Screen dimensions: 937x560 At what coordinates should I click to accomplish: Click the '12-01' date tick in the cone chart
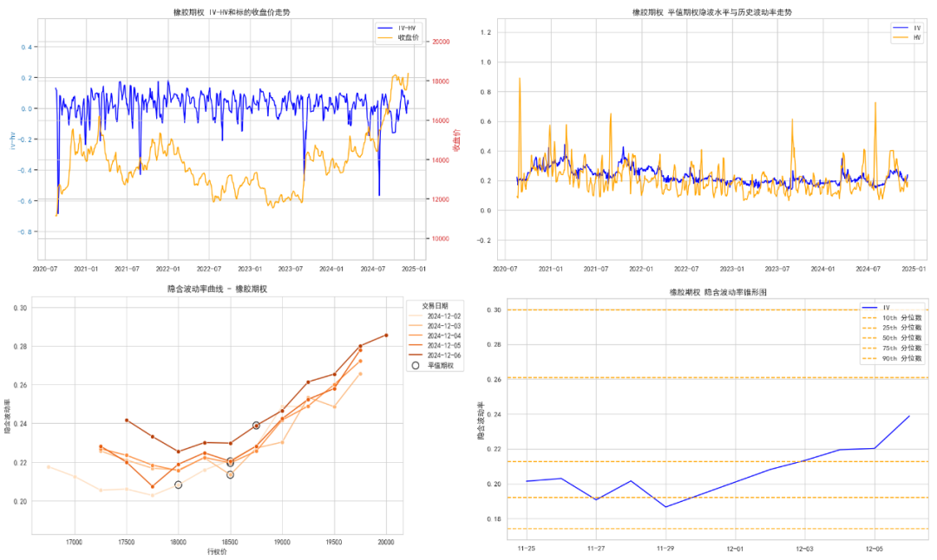point(735,549)
